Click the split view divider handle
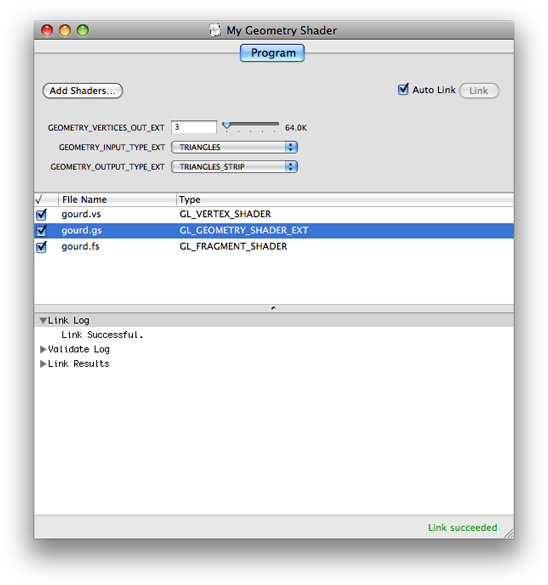This screenshot has height=585, width=548. tap(273, 309)
